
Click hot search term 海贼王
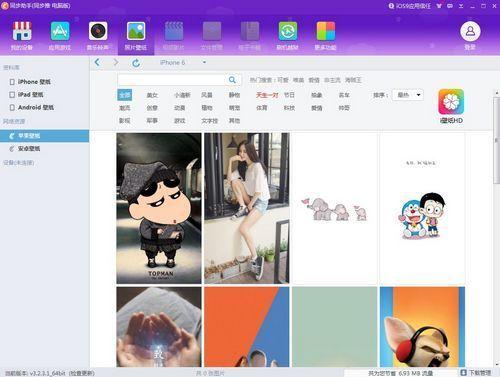point(353,80)
